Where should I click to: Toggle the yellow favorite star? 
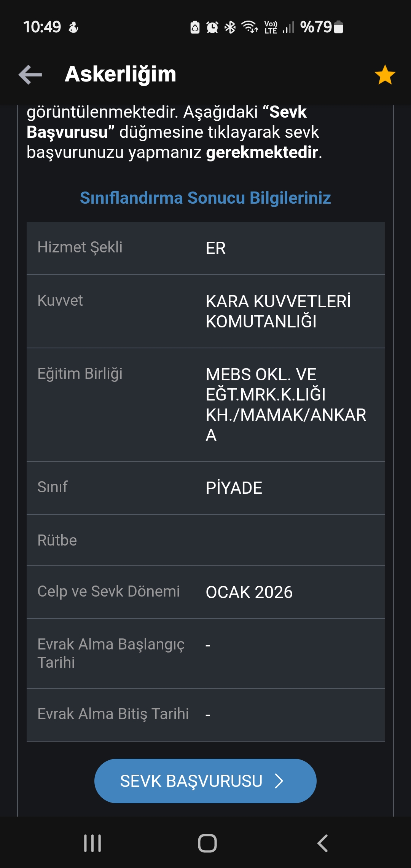385,75
